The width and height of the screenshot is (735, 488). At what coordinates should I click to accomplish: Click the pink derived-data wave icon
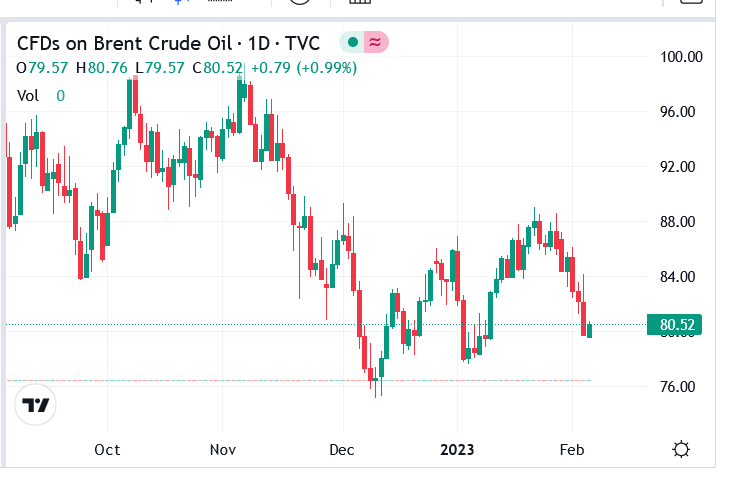click(x=376, y=42)
